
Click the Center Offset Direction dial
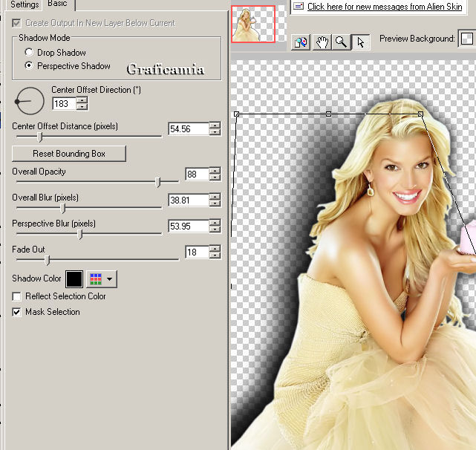point(30,101)
